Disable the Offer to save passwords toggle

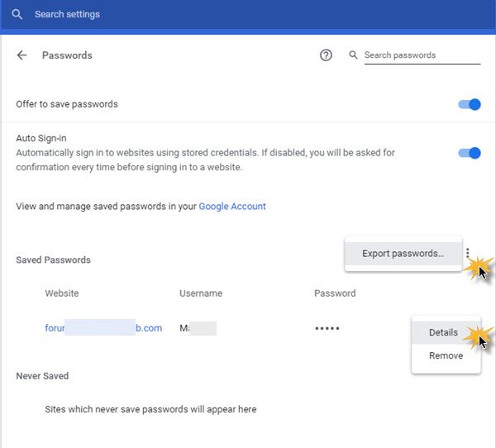click(470, 105)
